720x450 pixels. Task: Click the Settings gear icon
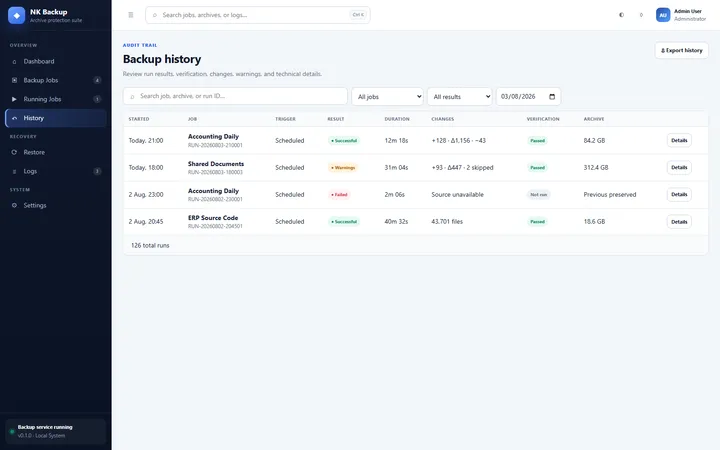[14, 205]
